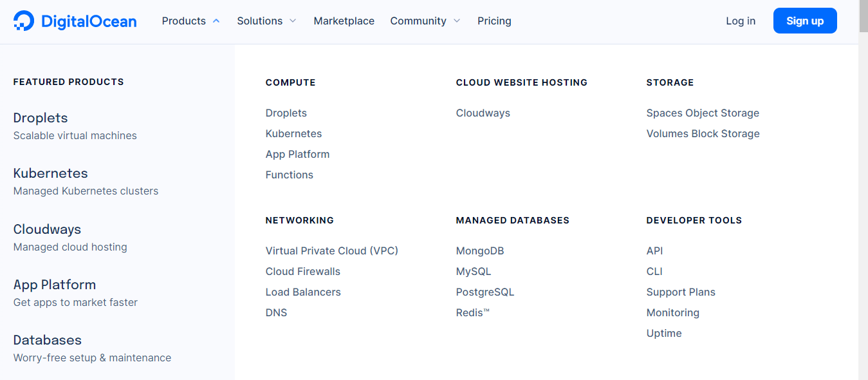Image resolution: width=868 pixels, height=380 pixels.
Task: Open DNS under Networking
Action: click(x=276, y=312)
